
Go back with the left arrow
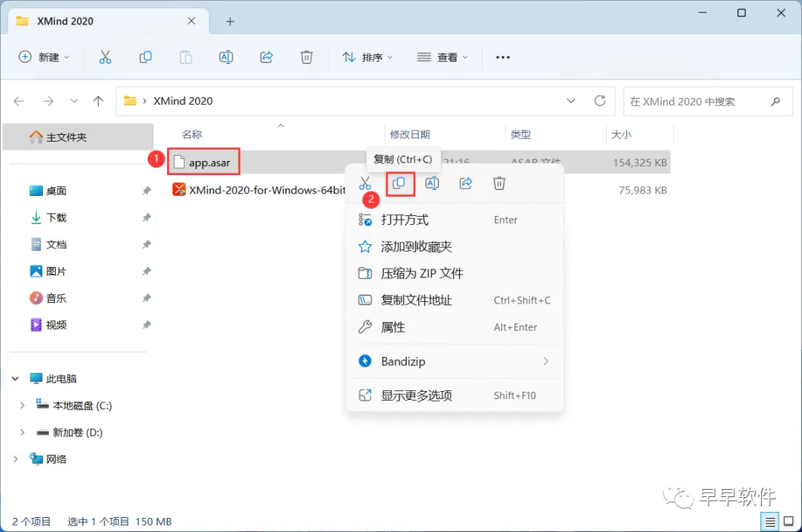[x=19, y=101]
